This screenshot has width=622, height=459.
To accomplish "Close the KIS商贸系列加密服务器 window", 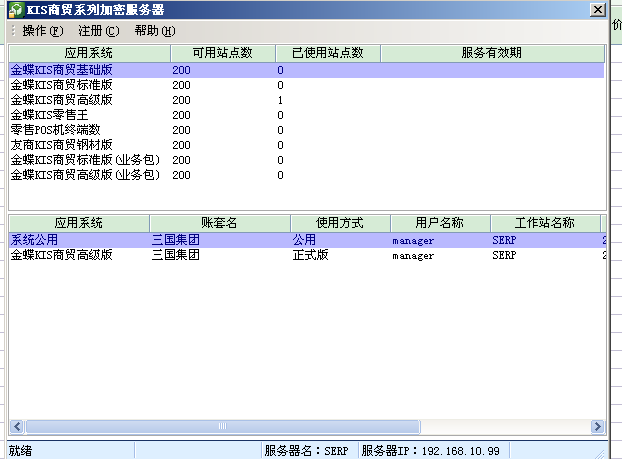I will point(597,10).
